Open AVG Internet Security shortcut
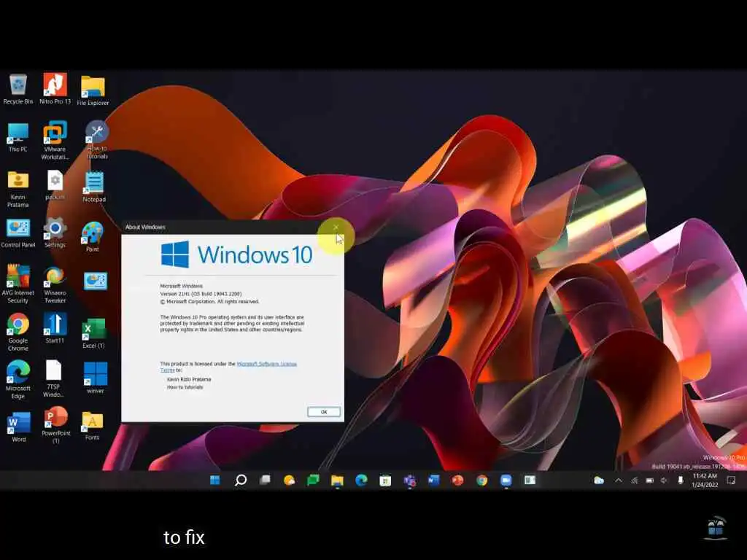 [18, 284]
